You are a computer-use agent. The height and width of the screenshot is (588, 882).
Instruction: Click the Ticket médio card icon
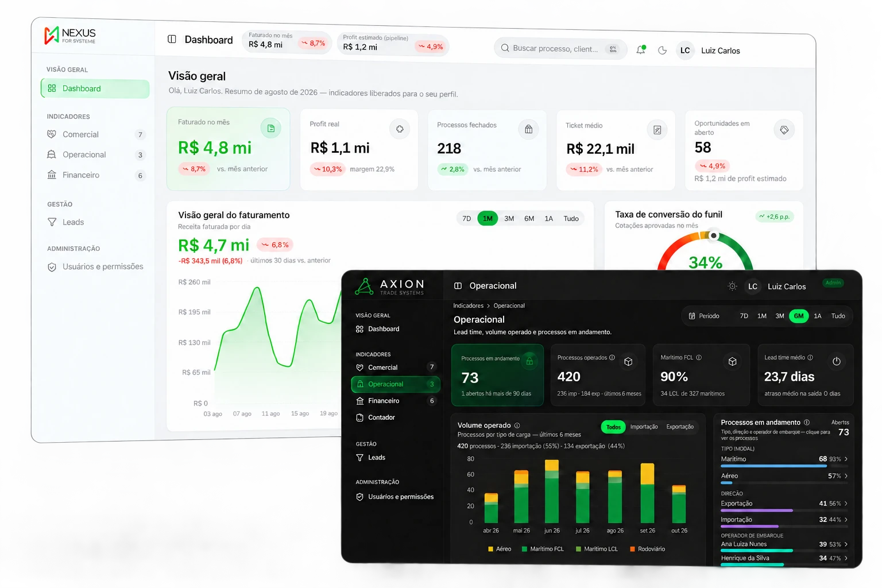coord(657,130)
